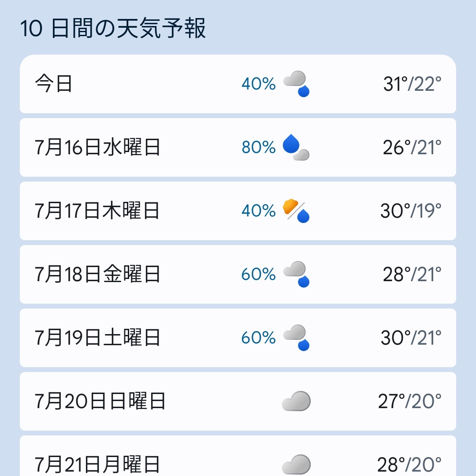Open the 今日 forecast row

(238, 84)
